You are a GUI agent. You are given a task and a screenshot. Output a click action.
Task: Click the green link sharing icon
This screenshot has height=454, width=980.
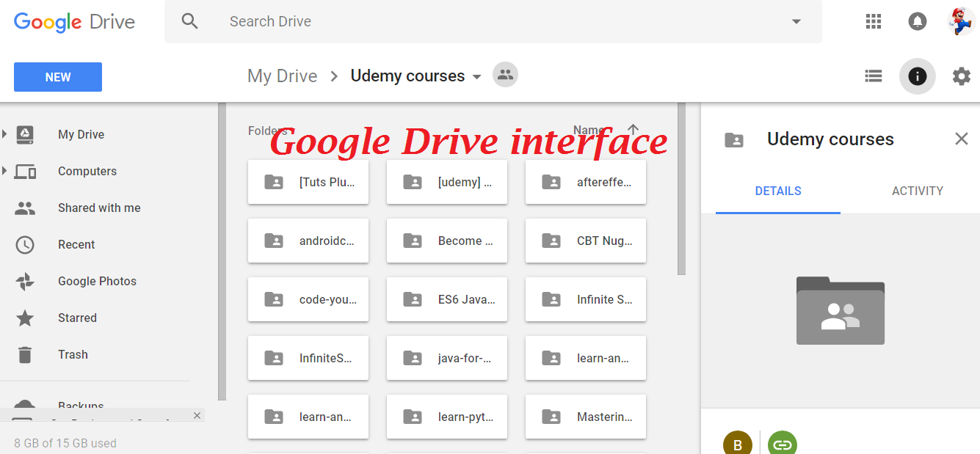click(783, 443)
